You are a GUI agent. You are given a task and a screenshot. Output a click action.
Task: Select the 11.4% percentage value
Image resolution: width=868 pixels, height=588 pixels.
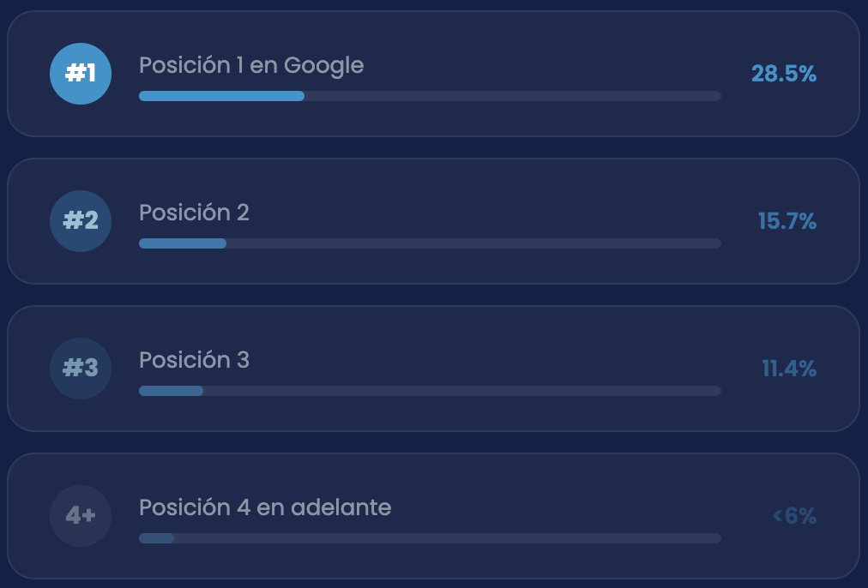(x=789, y=369)
